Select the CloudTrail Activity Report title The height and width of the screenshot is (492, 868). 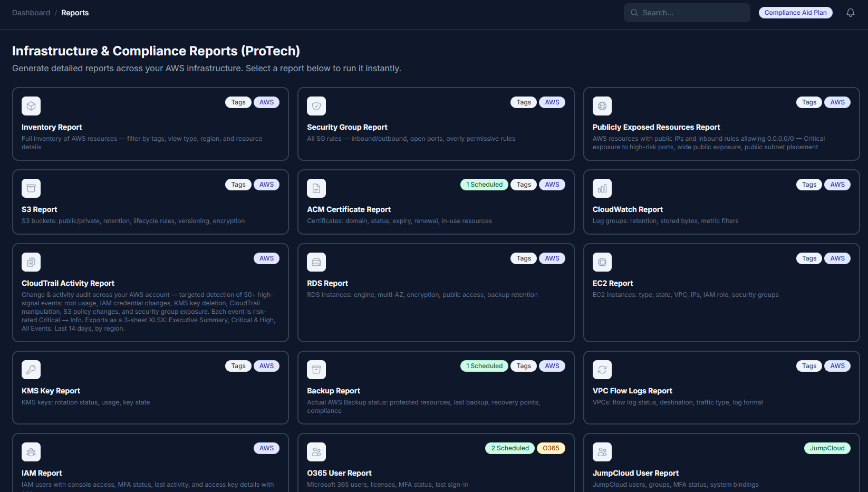tap(68, 283)
